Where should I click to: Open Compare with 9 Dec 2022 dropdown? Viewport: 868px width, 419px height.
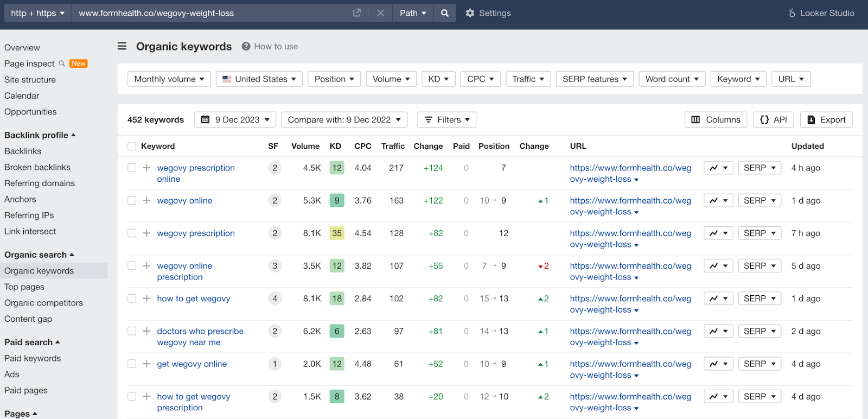(x=344, y=119)
